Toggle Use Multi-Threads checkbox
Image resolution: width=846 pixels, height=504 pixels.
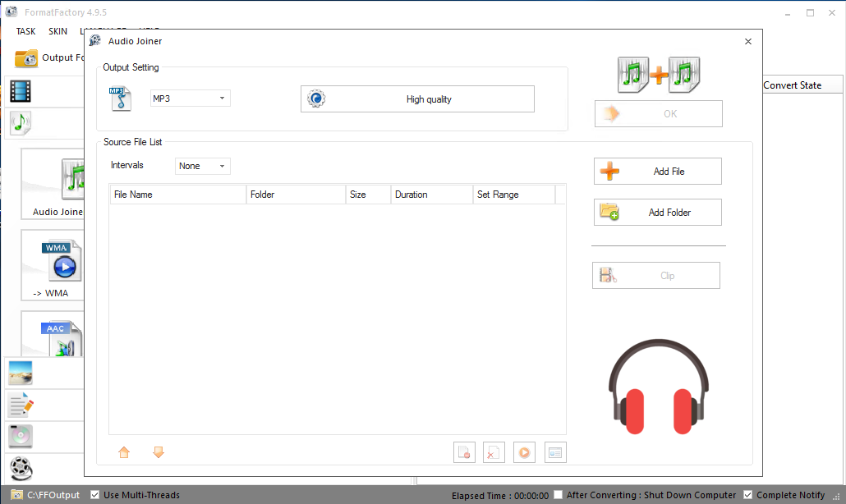(x=95, y=495)
